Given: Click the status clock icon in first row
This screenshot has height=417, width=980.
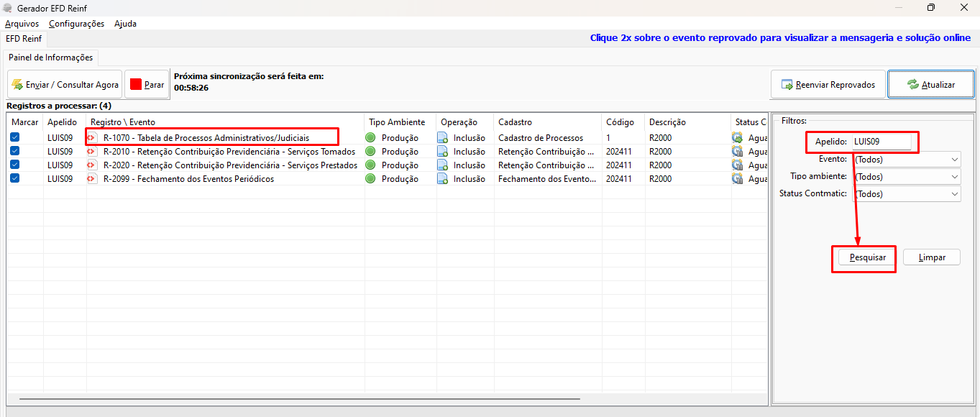Looking at the screenshot, I should tap(738, 137).
